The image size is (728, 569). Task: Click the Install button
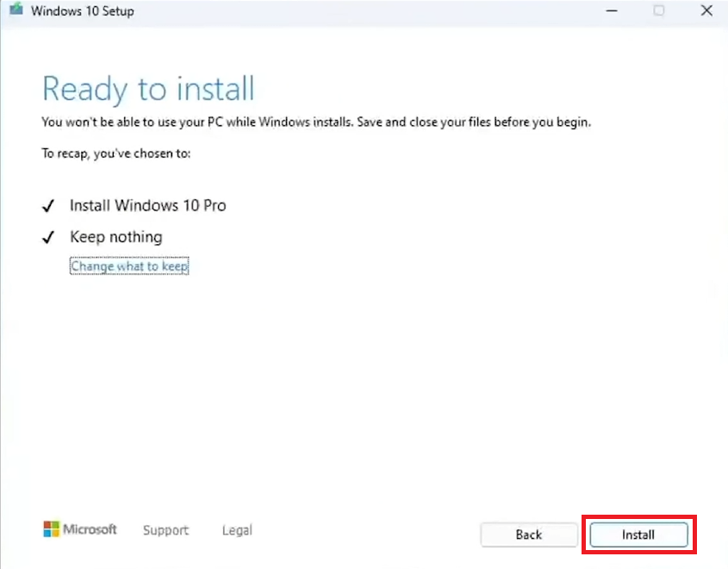[x=638, y=535]
